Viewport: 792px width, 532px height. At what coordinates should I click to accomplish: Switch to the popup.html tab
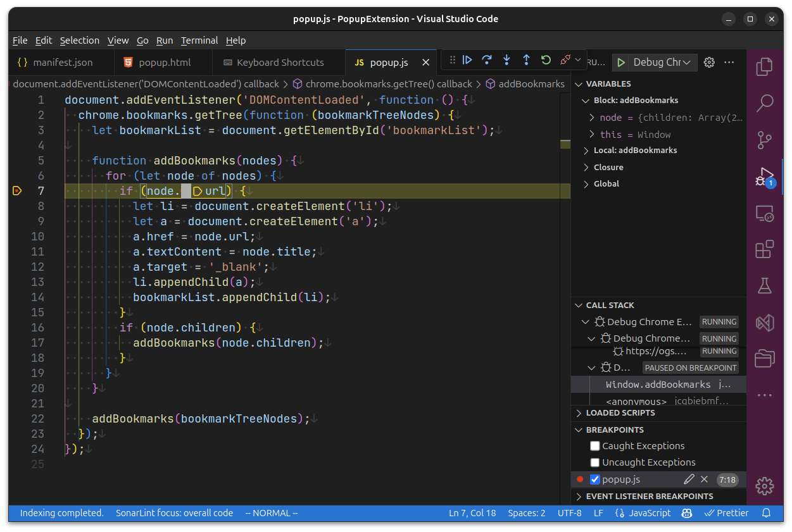click(x=165, y=63)
